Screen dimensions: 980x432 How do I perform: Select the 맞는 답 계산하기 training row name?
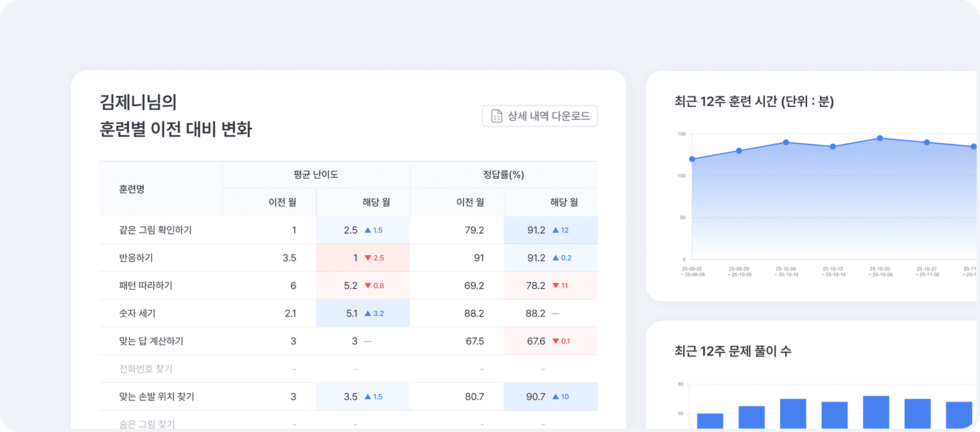(x=151, y=341)
